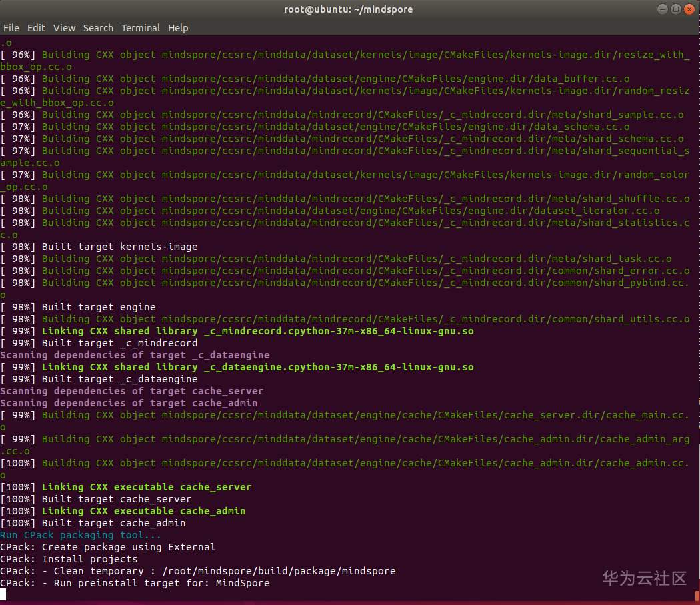Image resolution: width=700 pixels, height=605 pixels.
Task: Open the Help menu
Action: [x=178, y=28]
